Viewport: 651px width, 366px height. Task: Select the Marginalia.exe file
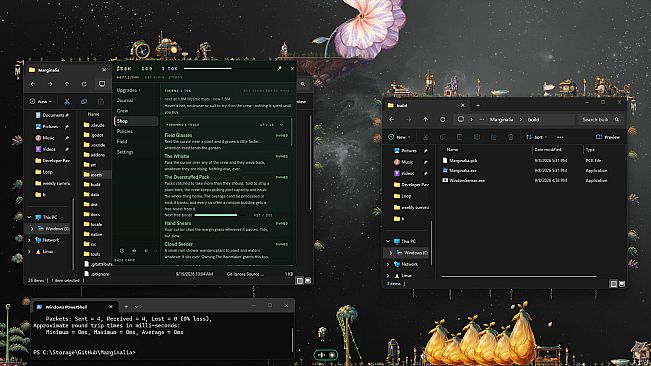pos(459,171)
